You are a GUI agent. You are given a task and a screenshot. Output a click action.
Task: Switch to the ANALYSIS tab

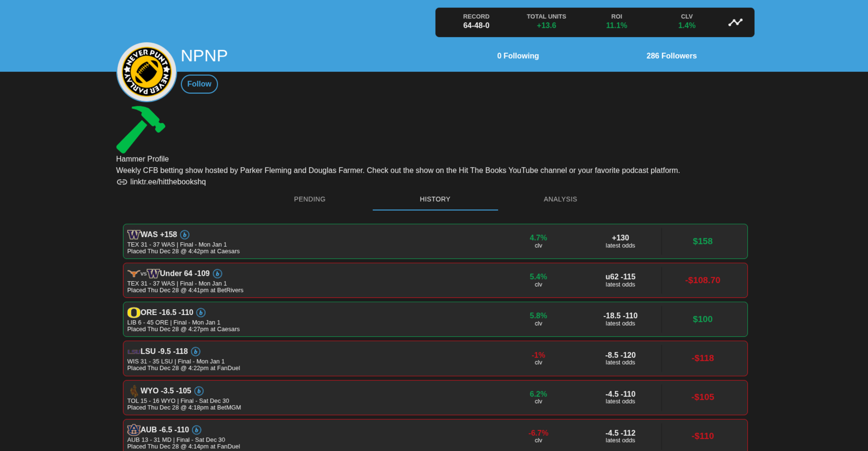pyautogui.click(x=560, y=199)
